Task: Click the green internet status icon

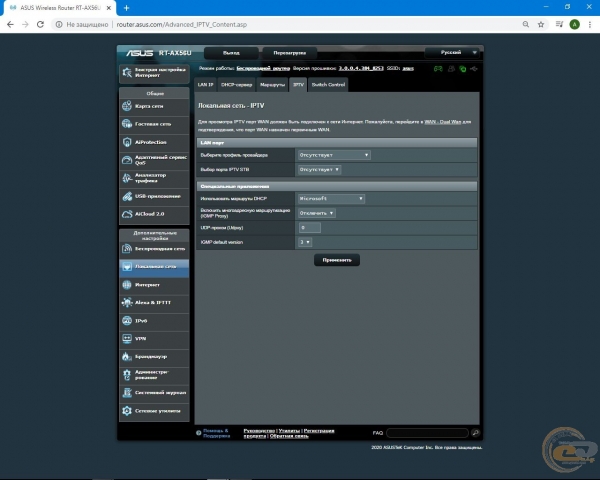Action: point(463,69)
